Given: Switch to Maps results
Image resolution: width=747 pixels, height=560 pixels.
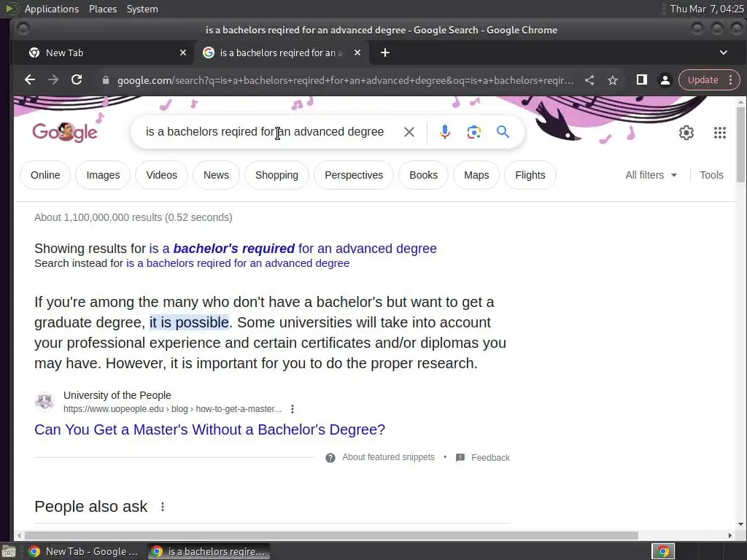Looking at the screenshot, I should pyautogui.click(x=476, y=175).
